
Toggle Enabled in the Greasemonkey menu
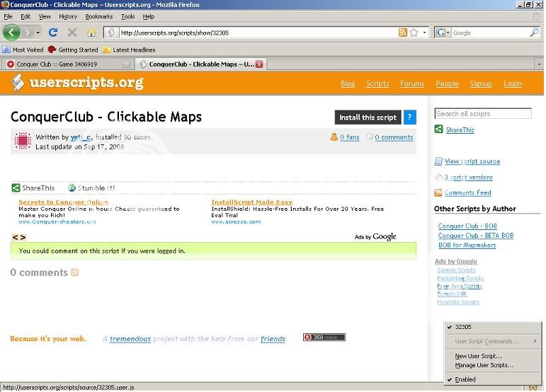tap(493, 379)
